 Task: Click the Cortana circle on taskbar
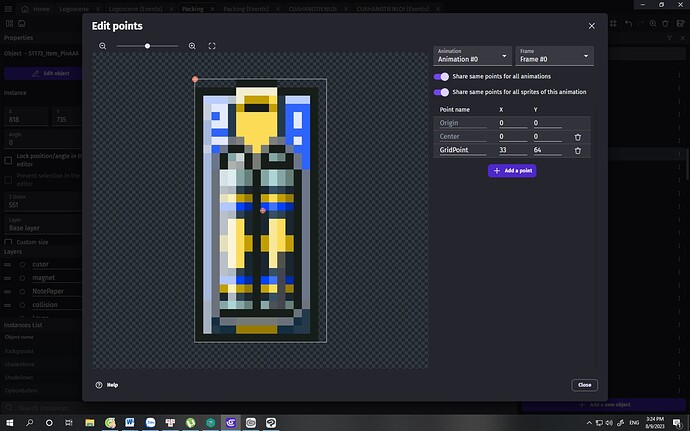click(49, 423)
